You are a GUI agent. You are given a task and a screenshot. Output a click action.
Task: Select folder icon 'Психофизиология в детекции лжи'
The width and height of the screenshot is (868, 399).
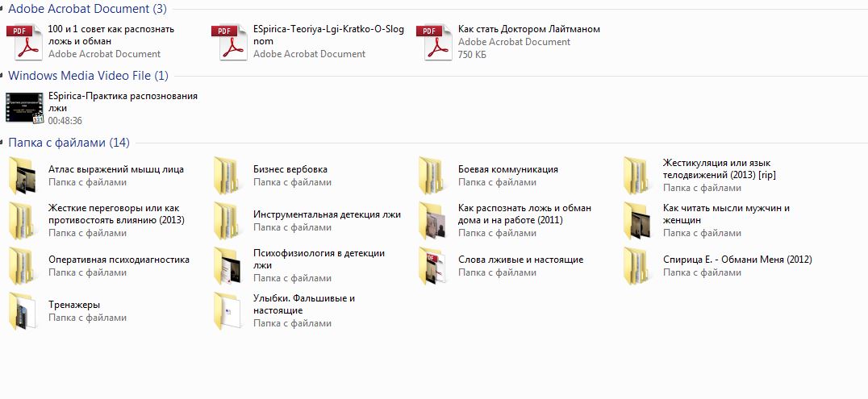click(x=227, y=266)
